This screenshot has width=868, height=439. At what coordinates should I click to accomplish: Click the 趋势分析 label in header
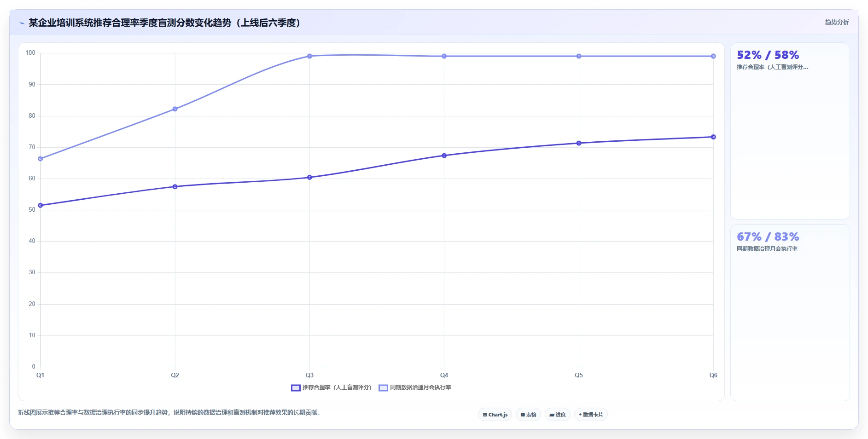(837, 22)
